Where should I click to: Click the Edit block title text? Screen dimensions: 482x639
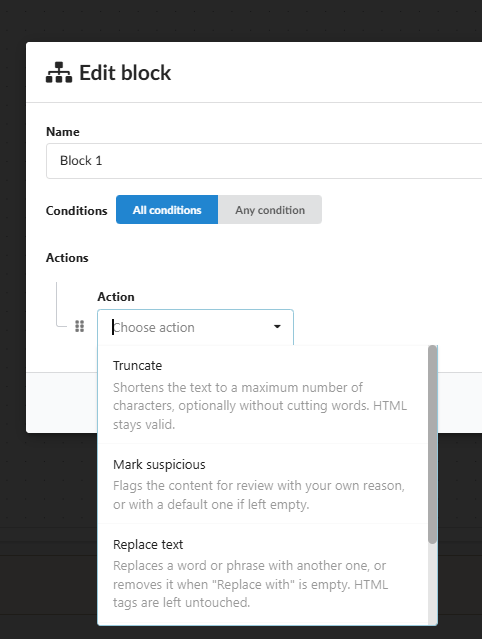pyautogui.click(x=125, y=73)
